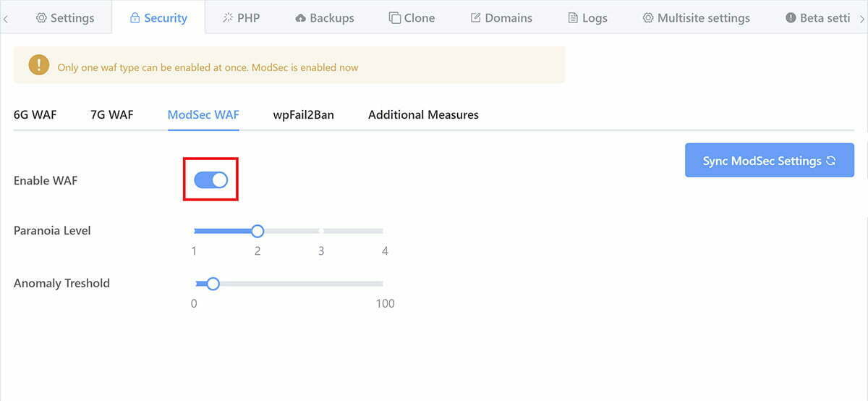Open the wpFail2Ban tab

tap(304, 114)
